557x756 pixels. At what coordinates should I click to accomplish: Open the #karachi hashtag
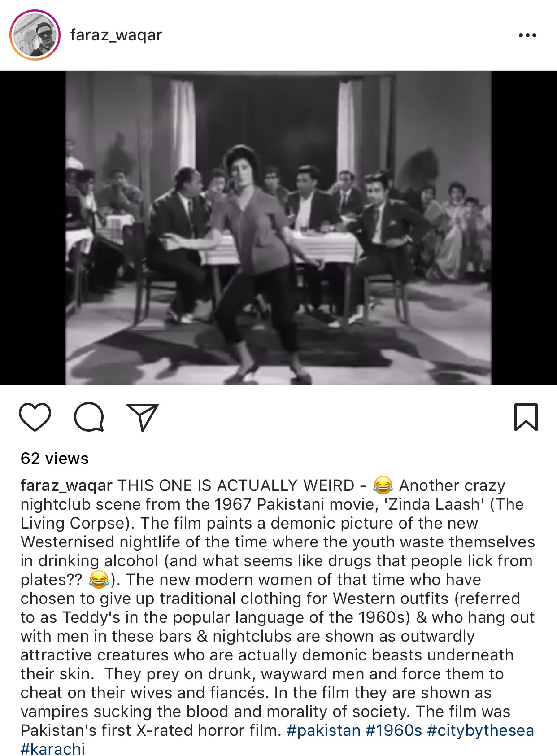(x=52, y=749)
